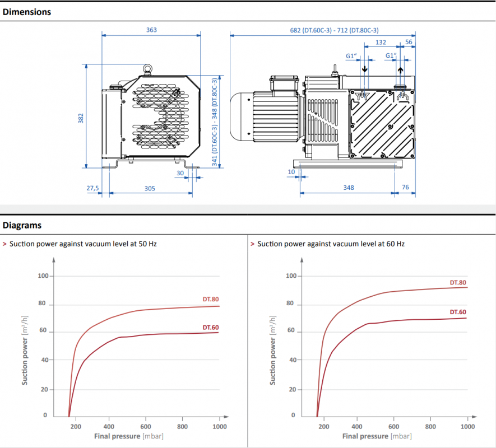Click the red chevron before the 60 Hz title
The image size is (496, 448).
click(x=252, y=244)
